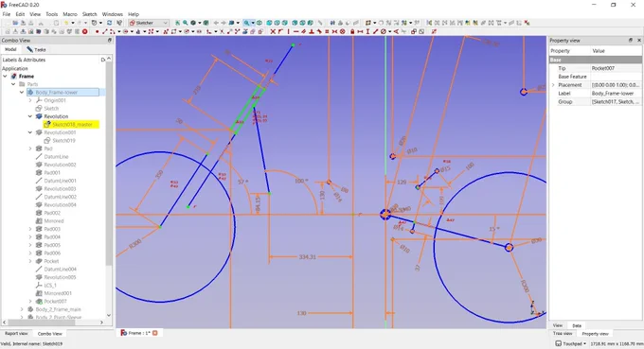Click the Refresh icon in top toolbar
644x349 pixels.
109,23
